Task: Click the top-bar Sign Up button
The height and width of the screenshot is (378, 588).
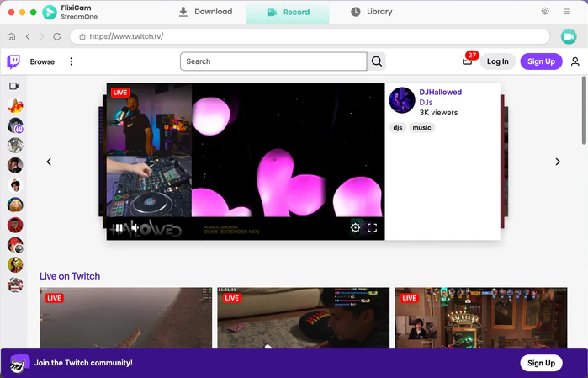Action: pyautogui.click(x=541, y=61)
